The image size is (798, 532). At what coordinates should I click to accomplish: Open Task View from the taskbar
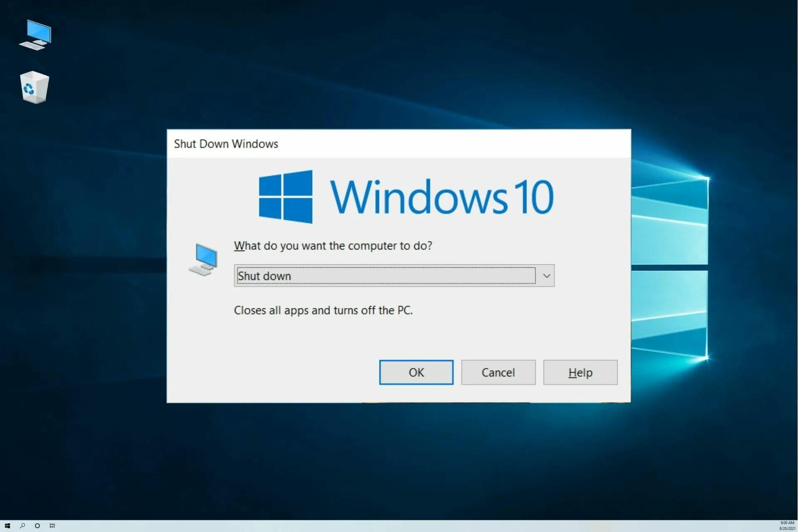(52, 526)
